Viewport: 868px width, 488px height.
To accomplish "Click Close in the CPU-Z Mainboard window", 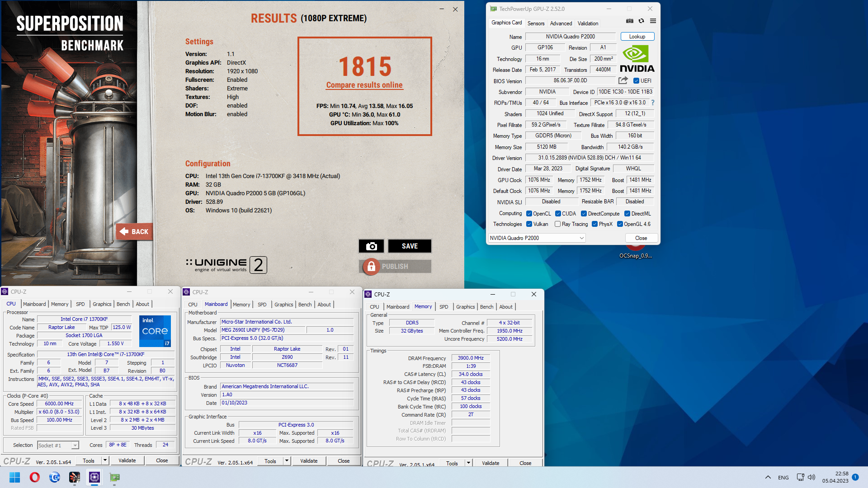I will coord(344,461).
